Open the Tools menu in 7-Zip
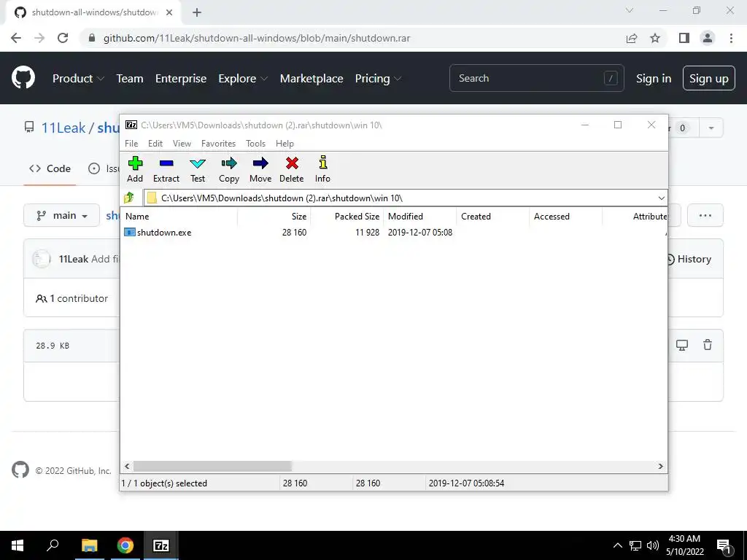This screenshot has height=560, width=747. click(x=255, y=144)
